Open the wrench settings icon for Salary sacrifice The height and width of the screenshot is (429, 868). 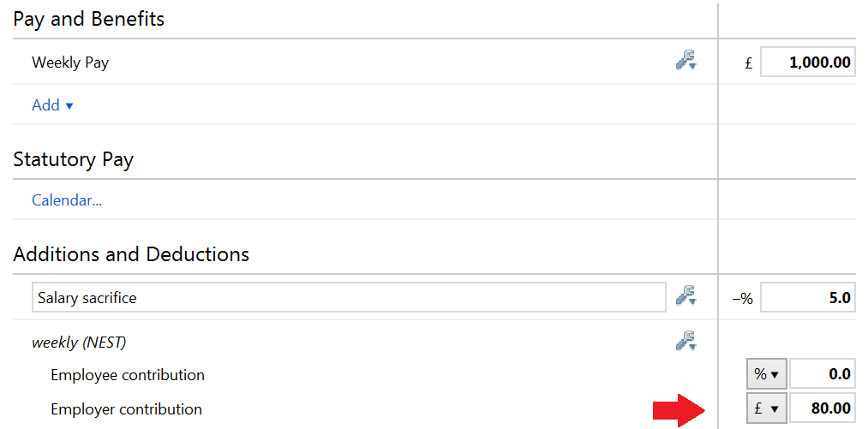click(686, 295)
